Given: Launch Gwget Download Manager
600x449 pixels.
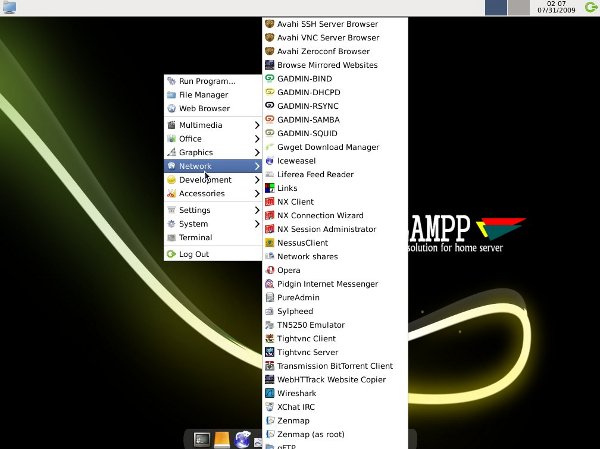Looking at the screenshot, I should coord(335,147).
